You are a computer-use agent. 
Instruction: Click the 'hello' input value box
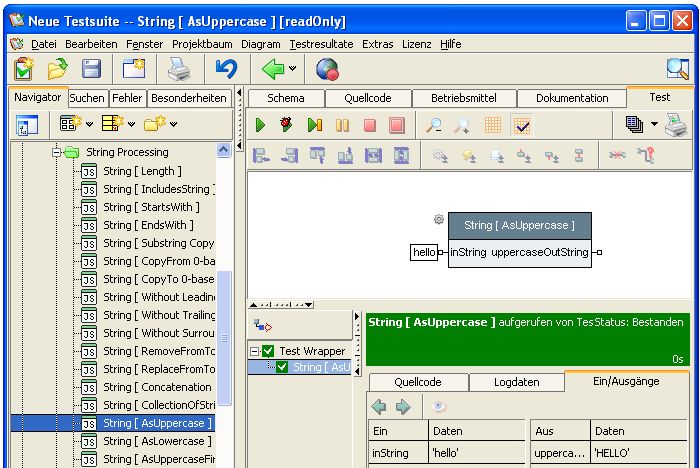[x=424, y=252]
